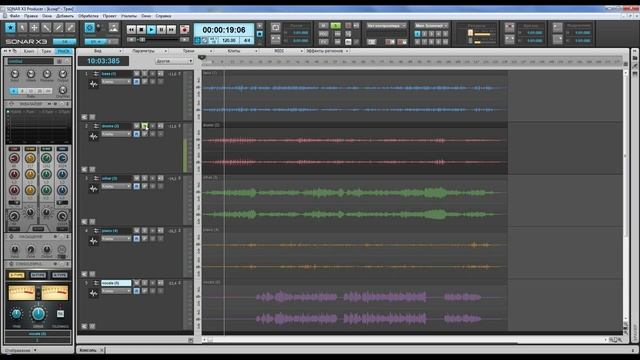Open the Другое dropdown beside the time readout
Image resolution: width=640 pixels, height=360 pixels.
coord(174,61)
